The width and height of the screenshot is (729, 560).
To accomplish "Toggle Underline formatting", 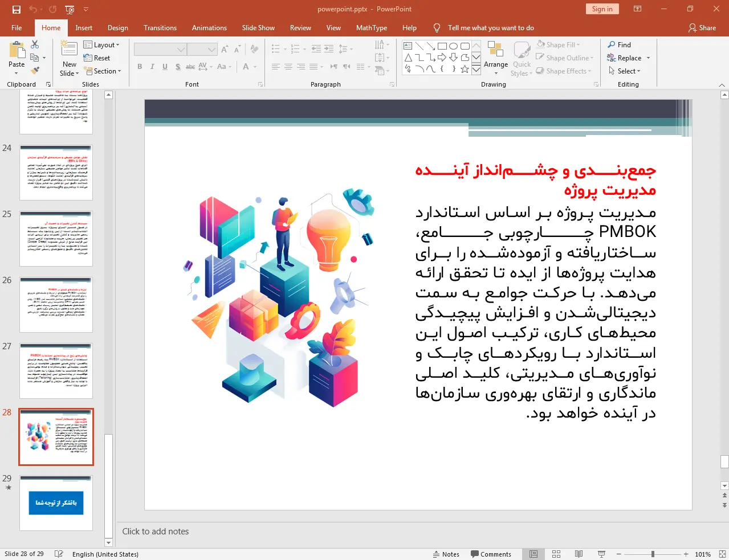I will coord(165,67).
